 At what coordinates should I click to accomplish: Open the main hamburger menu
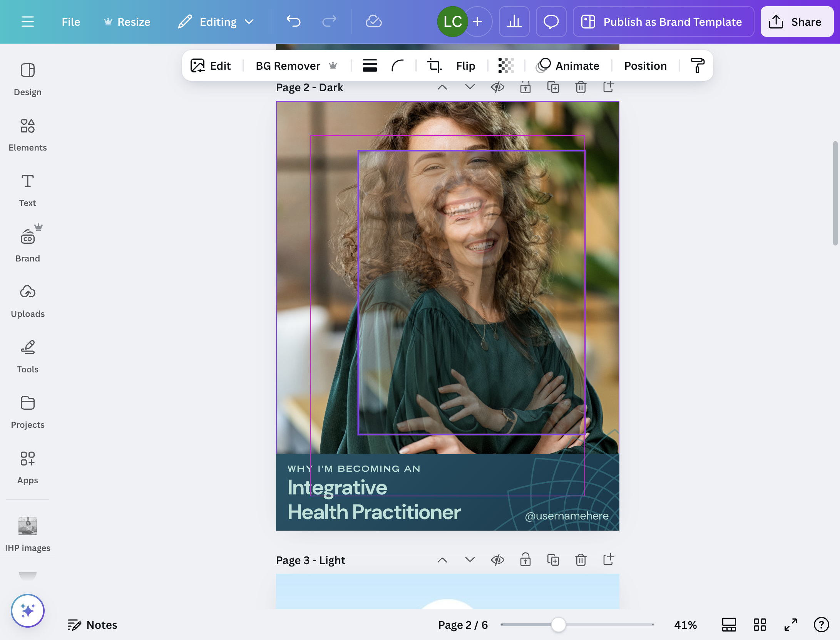click(x=28, y=22)
